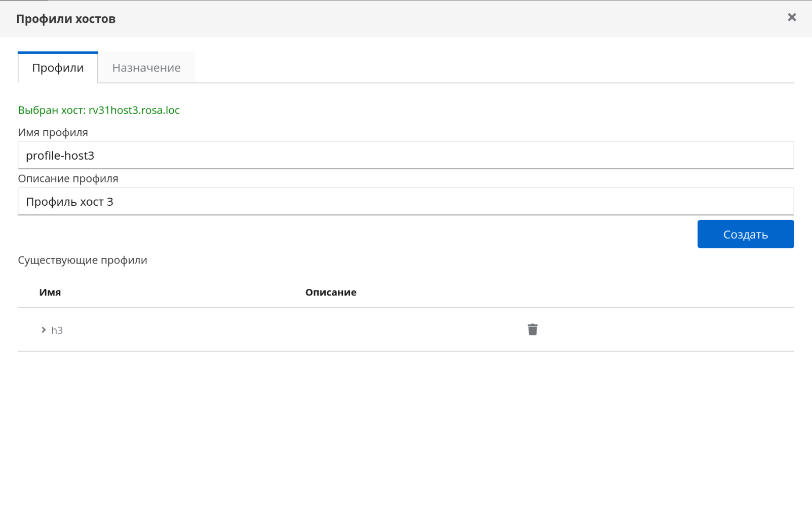
Task: Click the Имя профиля field label
Action: (53, 133)
